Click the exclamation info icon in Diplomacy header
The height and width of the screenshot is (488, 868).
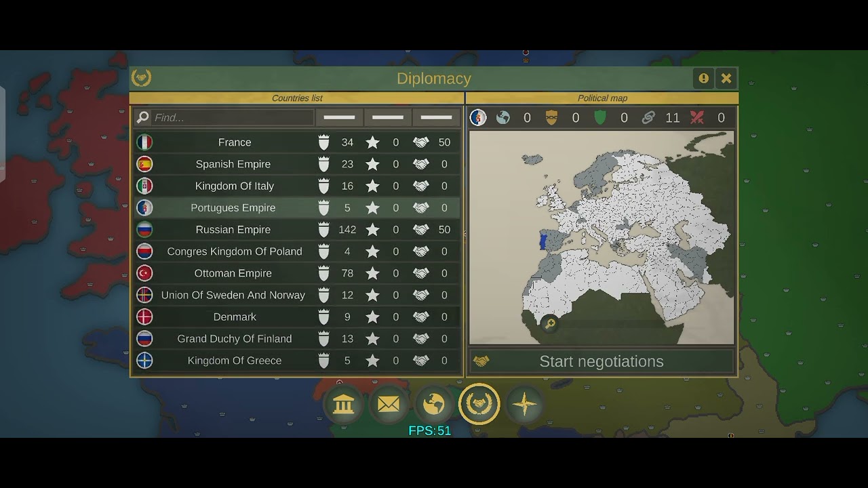pyautogui.click(x=703, y=79)
